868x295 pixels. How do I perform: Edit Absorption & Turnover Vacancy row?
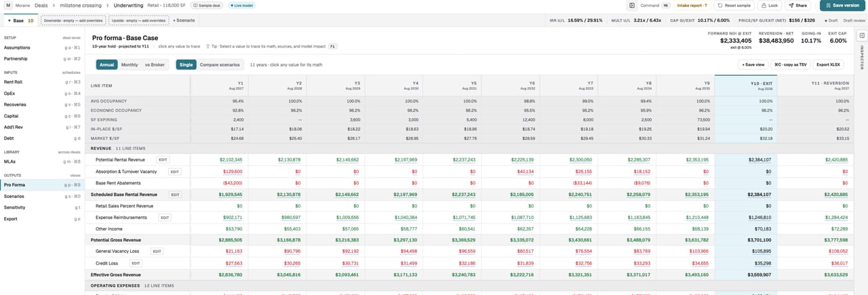click(174, 172)
